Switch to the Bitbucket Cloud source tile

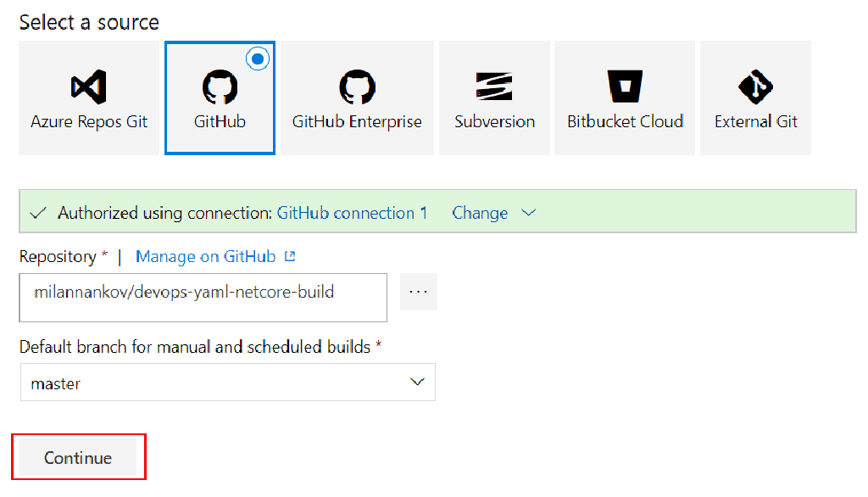click(x=625, y=98)
